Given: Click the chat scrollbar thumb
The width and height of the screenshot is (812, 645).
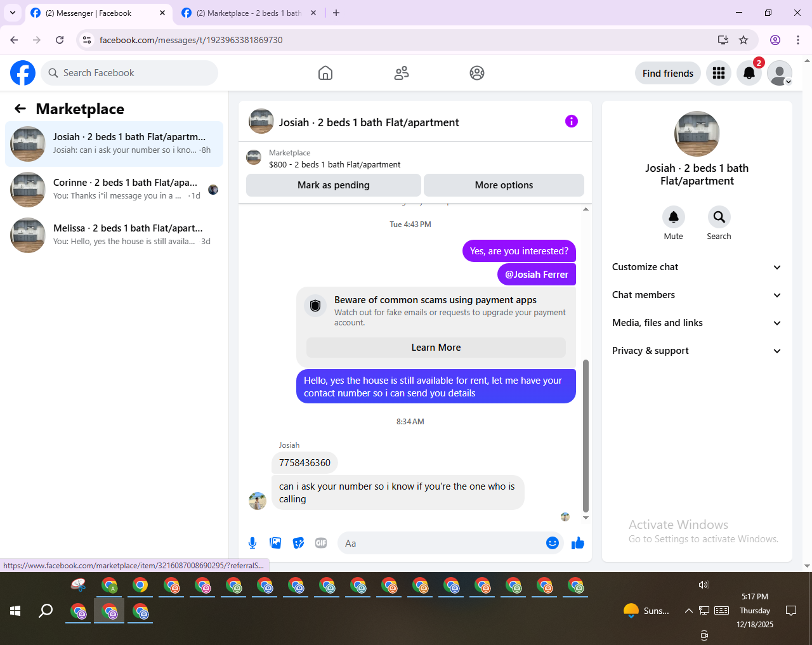Looking at the screenshot, I should point(586,436).
